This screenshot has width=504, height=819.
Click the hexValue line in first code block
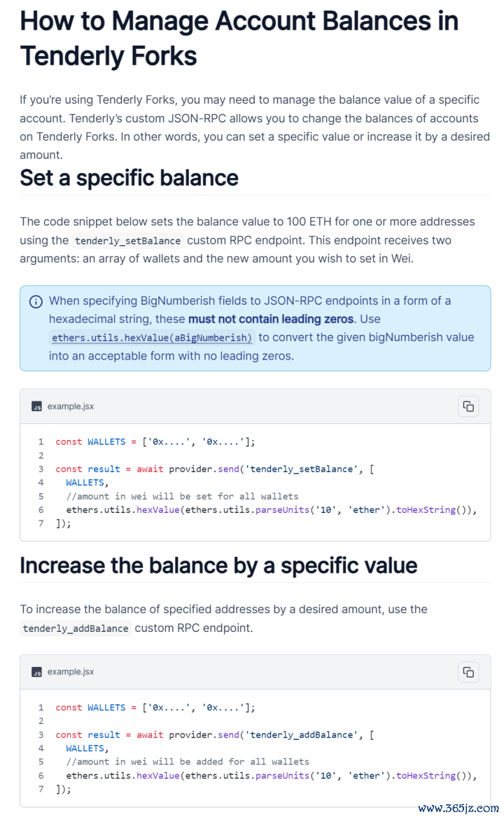(272, 510)
